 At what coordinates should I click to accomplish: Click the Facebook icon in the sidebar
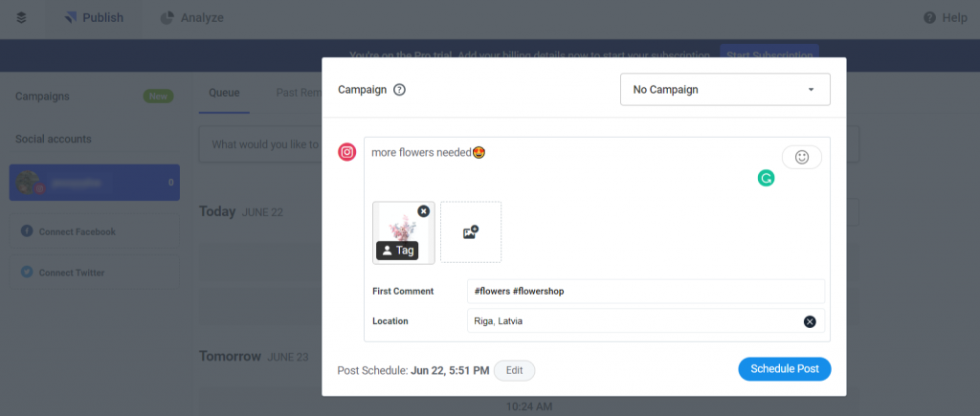[27, 231]
